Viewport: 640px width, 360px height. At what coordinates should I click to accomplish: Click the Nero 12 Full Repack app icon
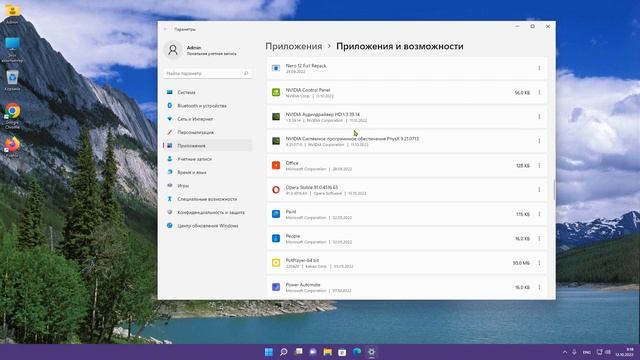(x=276, y=68)
